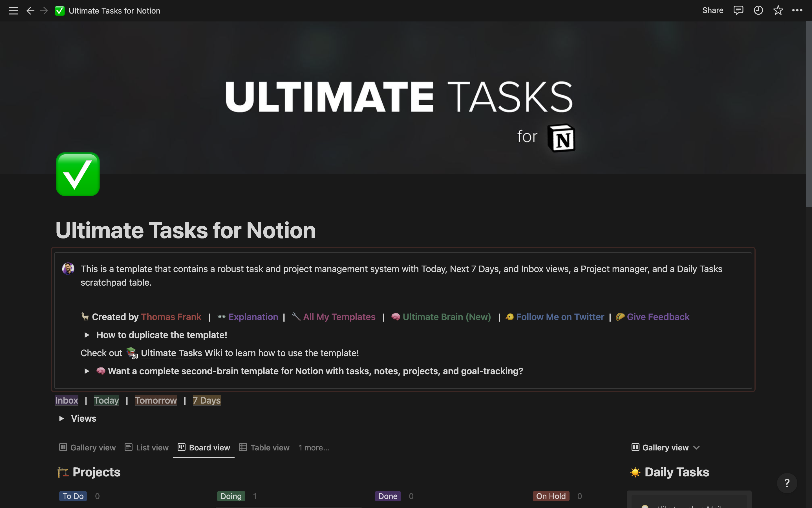812x508 pixels.
Task: Show 1 more hidden view tabs
Action: pyautogui.click(x=314, y=448)
